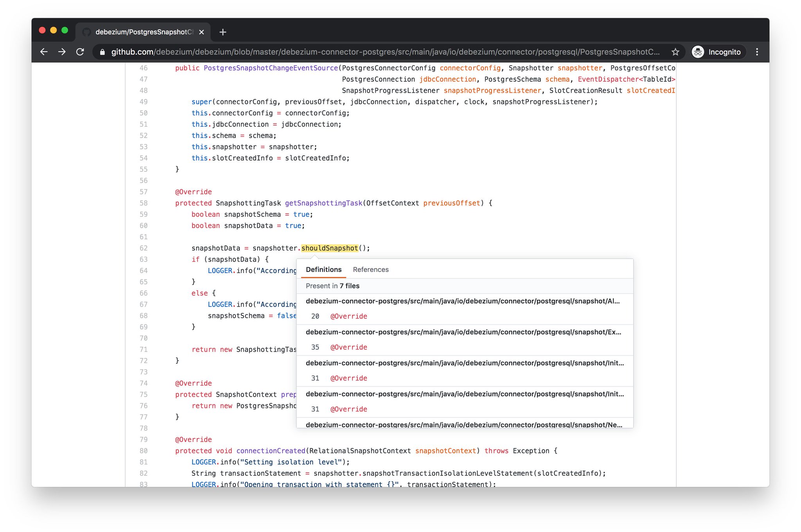Viewport: 801px width, 532px height.
Task: Open the snapshot/Ne... definition file
Action: (464, 425)
